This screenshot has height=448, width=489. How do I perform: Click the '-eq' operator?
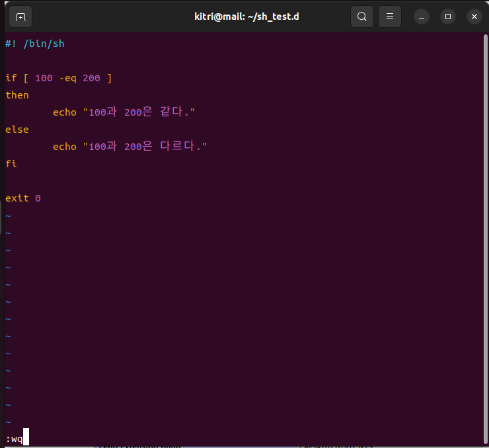tap(67, 78)
